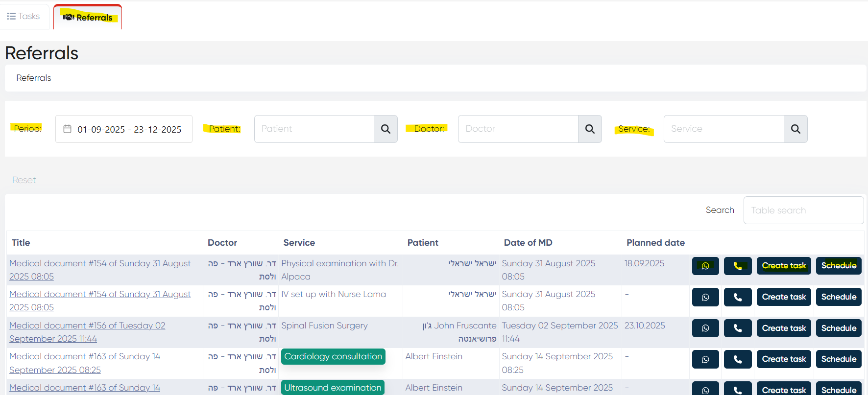Click phone icon for IV set up row
The image size is (868, 395).
(738, 297)
